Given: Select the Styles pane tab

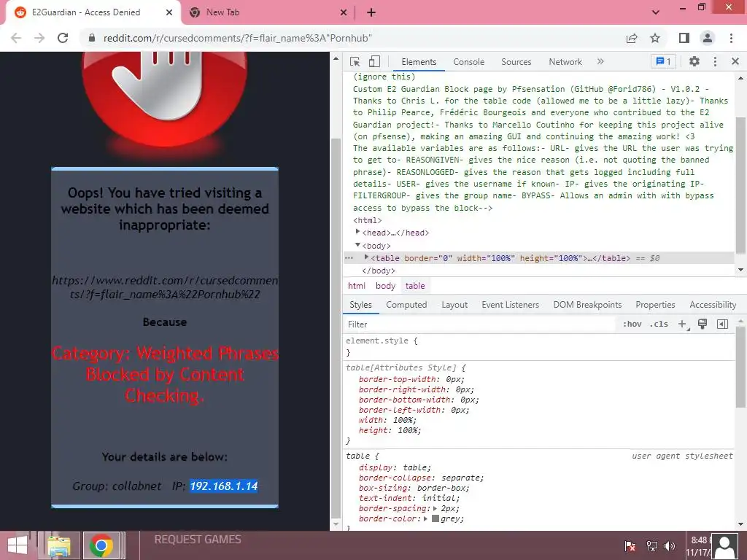Looking at the screenshot, I should (x=360, y=305).
